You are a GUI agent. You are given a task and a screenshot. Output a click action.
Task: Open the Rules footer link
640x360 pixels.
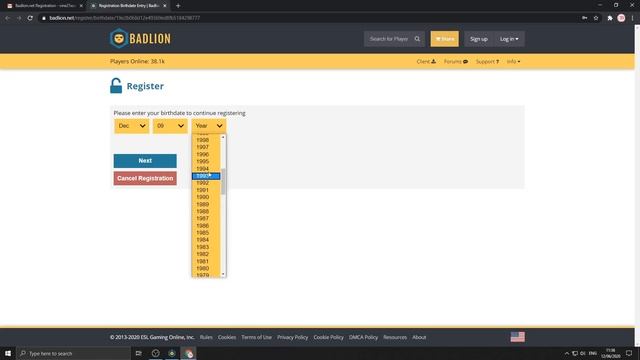tap(206, 337)
